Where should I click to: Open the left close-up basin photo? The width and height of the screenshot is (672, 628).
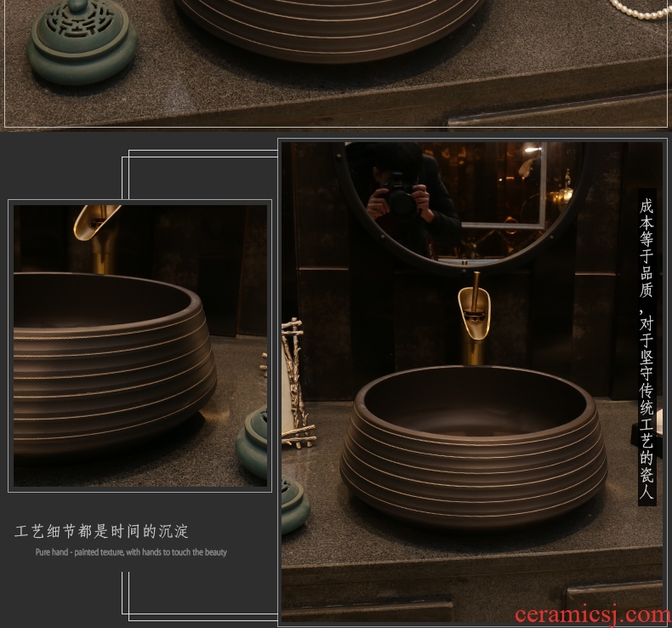(x=140, y=345)
